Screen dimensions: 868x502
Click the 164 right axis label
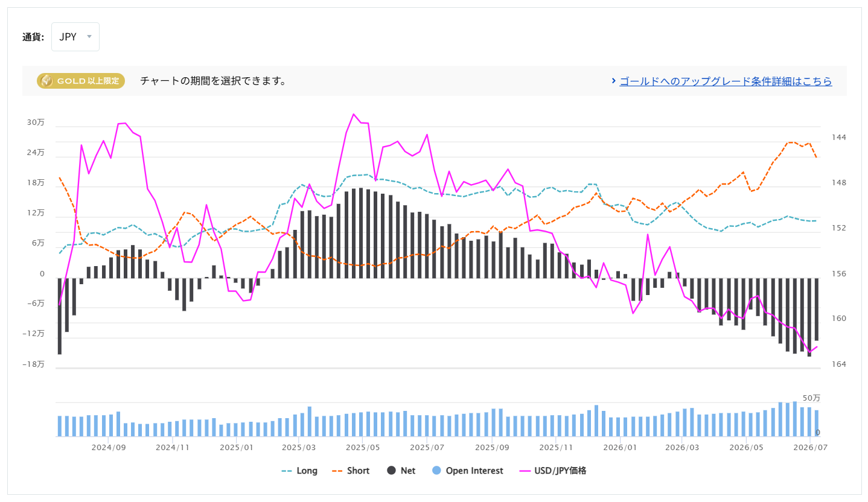coord(839,364)
